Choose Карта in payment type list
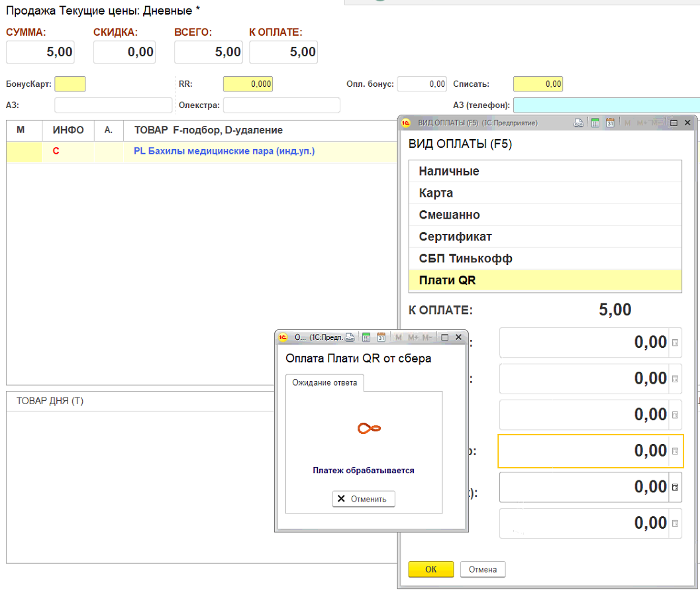Viewport: 700px width, 591px height. pyautogui.click(x=436, y=193)
